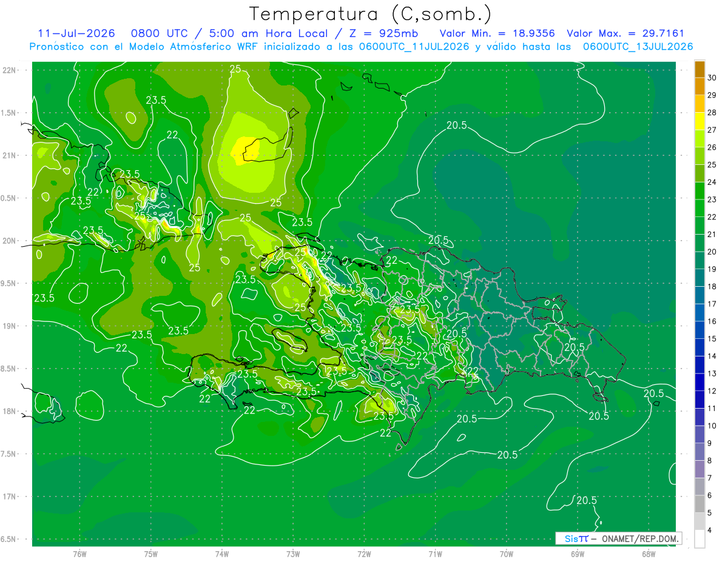Viewport: 728px width, 562px height.
Task: Click the color bar label "6"
Action: point(710,495)
